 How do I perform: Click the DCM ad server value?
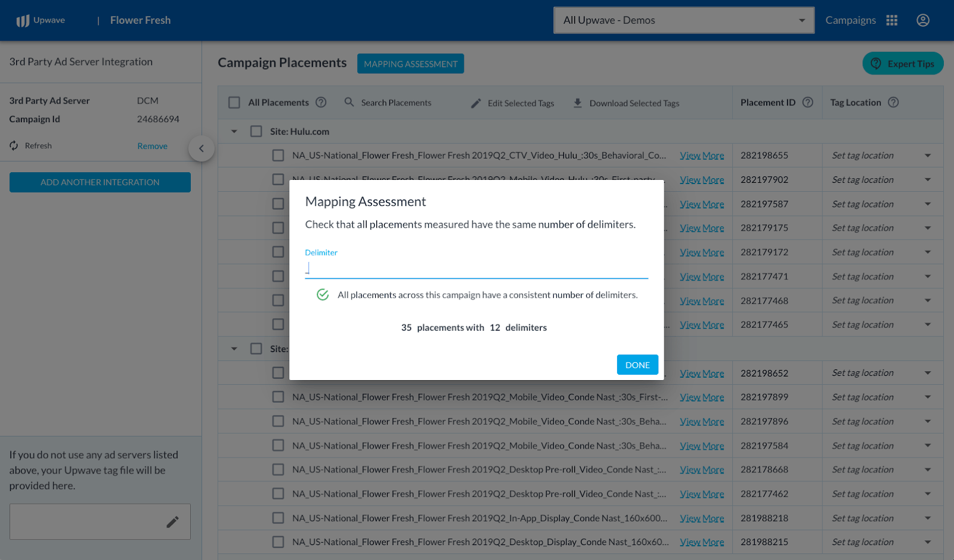click(x=148, y=101)
